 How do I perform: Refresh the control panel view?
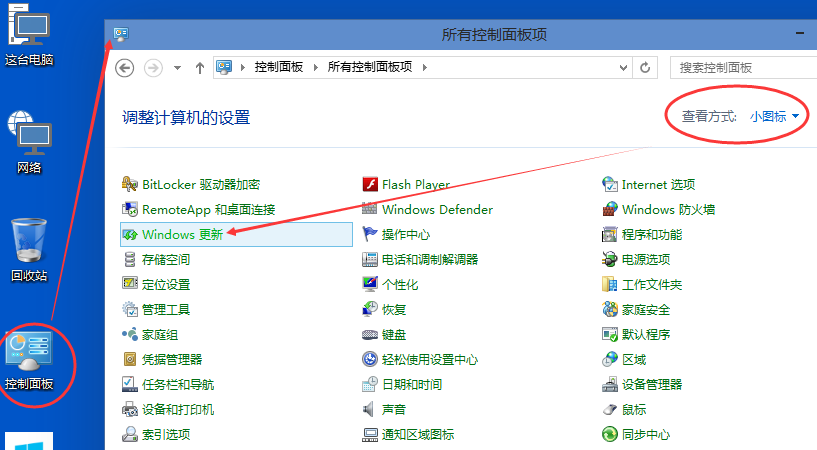pyautogui.click(x=646, y=67)
